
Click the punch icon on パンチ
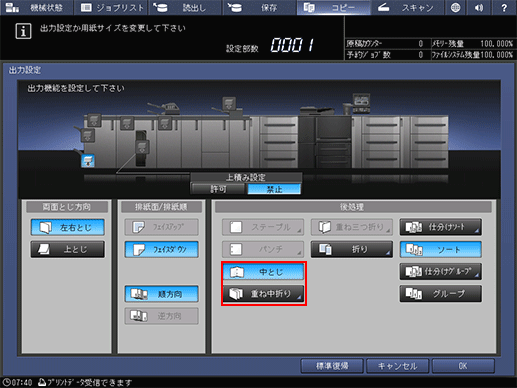[x=236, y=249]
